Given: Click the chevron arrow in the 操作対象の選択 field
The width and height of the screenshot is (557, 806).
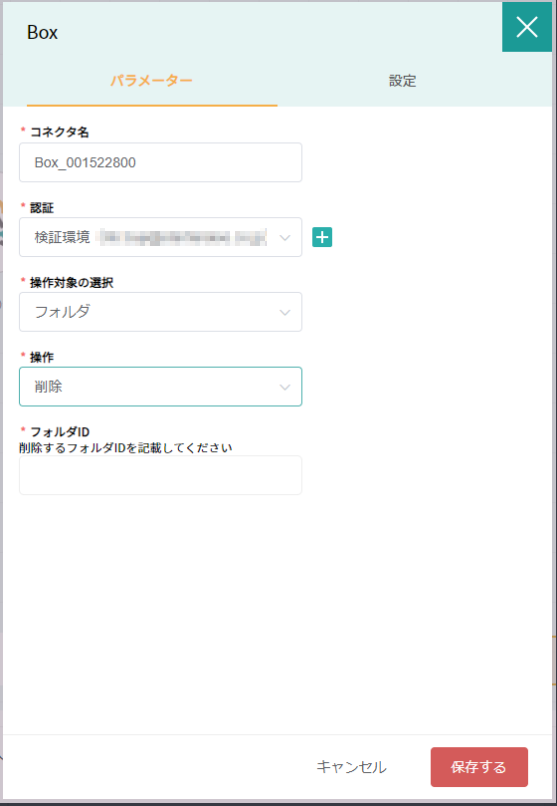Looking at the screenshot, I should tap(285, 313).
